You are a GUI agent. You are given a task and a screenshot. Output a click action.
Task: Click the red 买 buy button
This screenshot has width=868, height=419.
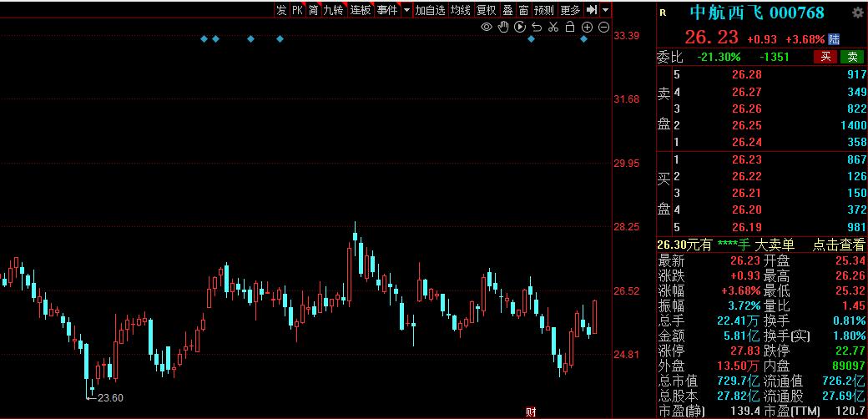point(825,57)
